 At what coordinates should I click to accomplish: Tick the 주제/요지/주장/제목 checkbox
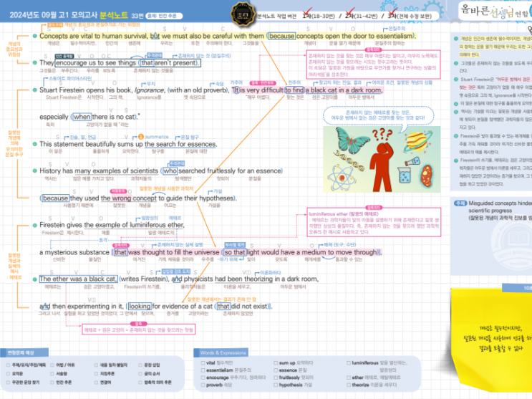(8, 365)
